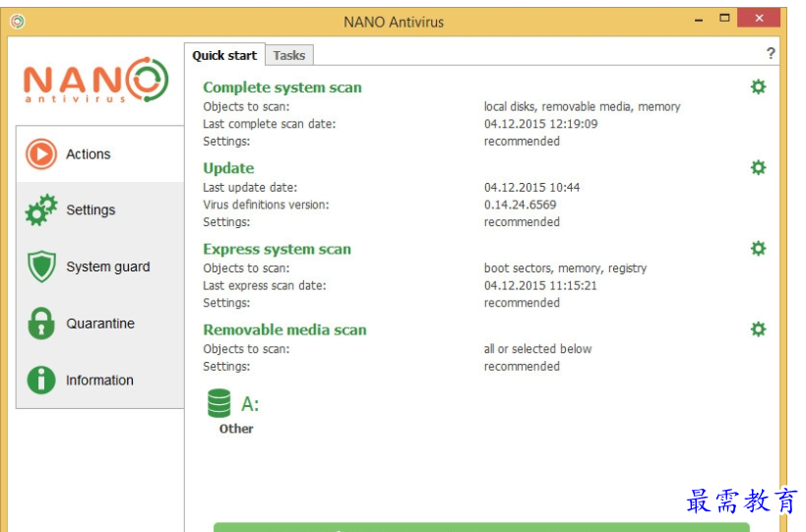Click '04.12.2015 11:15:21' express scan date

540,285
